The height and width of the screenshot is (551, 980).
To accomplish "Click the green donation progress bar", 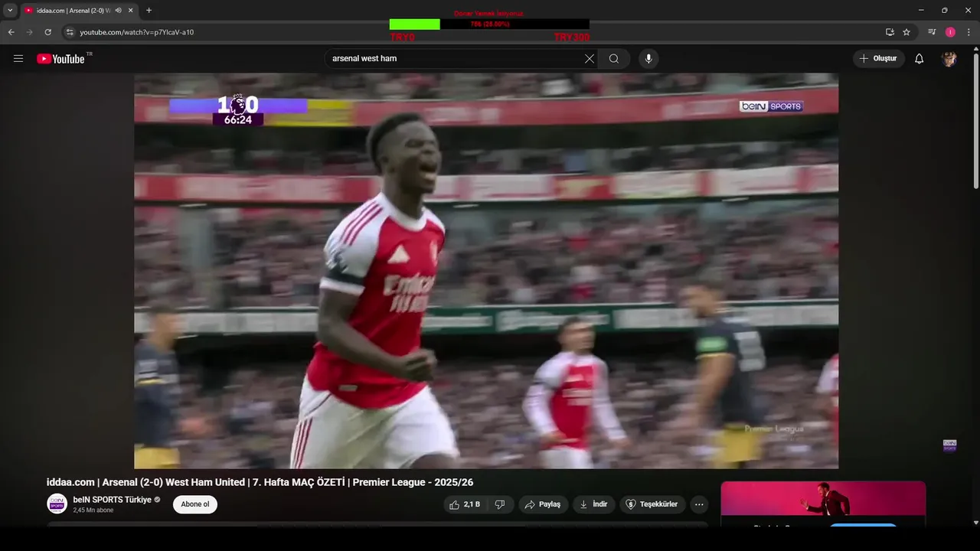I will (x=415, y=24).
